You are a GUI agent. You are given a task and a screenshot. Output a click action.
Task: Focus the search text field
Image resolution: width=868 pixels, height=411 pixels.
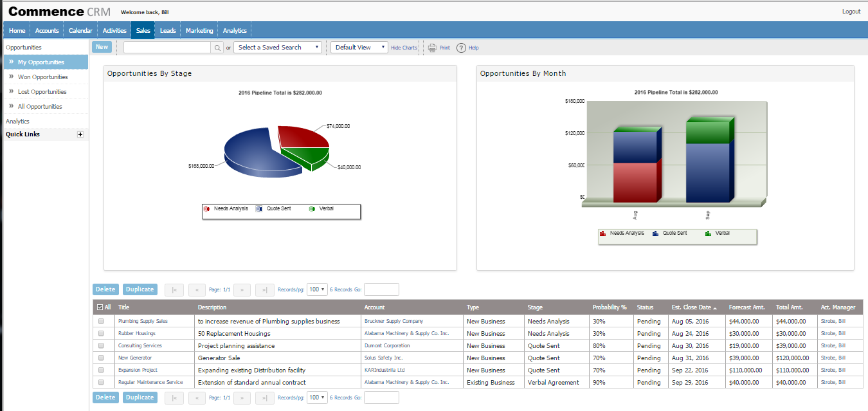[168, 48]
